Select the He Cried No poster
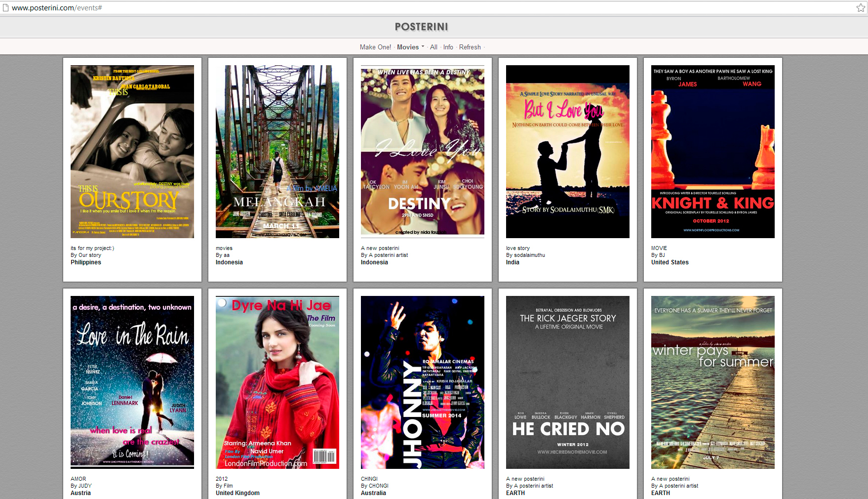This screenshot has height=499, width=868. (568, 382)
